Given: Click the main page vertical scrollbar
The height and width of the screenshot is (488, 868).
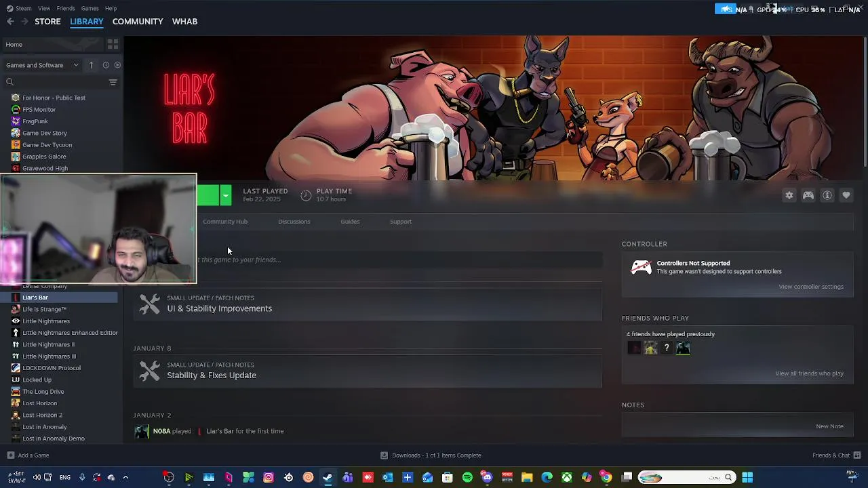Looking at the screenshot, I should (x=865, y=102).
